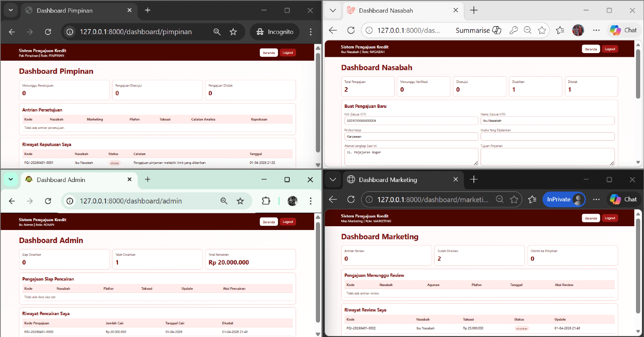
Task: Open the password key icon in the Nasabah window
Action: pos(513,30)
